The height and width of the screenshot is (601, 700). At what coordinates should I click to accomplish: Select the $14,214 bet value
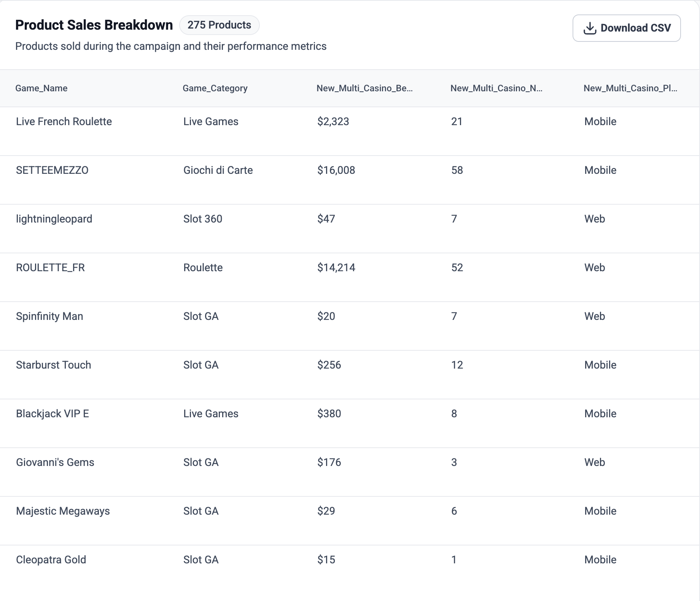point(336,268)
